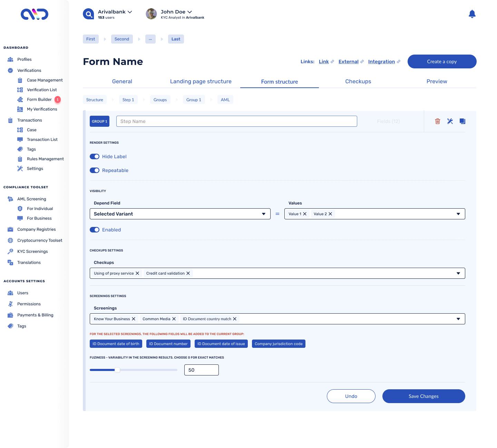Open the Integration link

pos(382,61)
